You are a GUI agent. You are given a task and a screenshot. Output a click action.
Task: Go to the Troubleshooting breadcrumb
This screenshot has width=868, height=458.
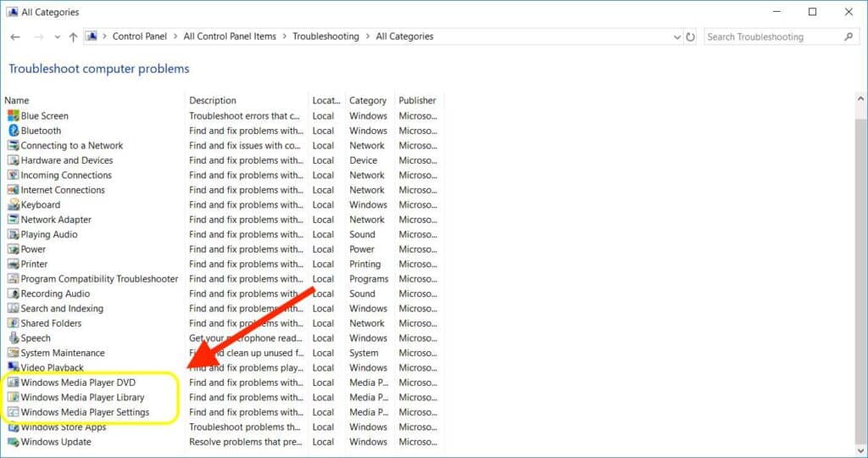click(326, 36)
